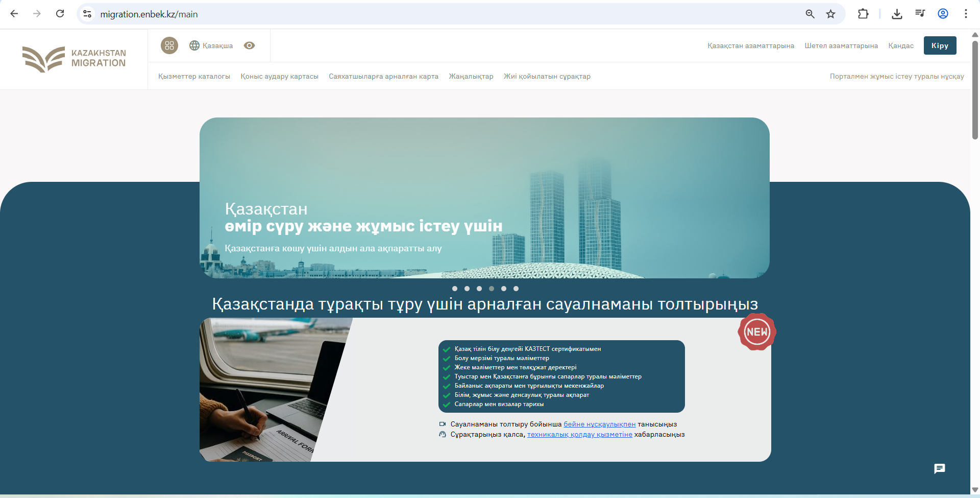Image resolution: width=980 pixels, height=498 pixels.
Task: Open browser extensions puzzle icon
Action: coord(863,14)
